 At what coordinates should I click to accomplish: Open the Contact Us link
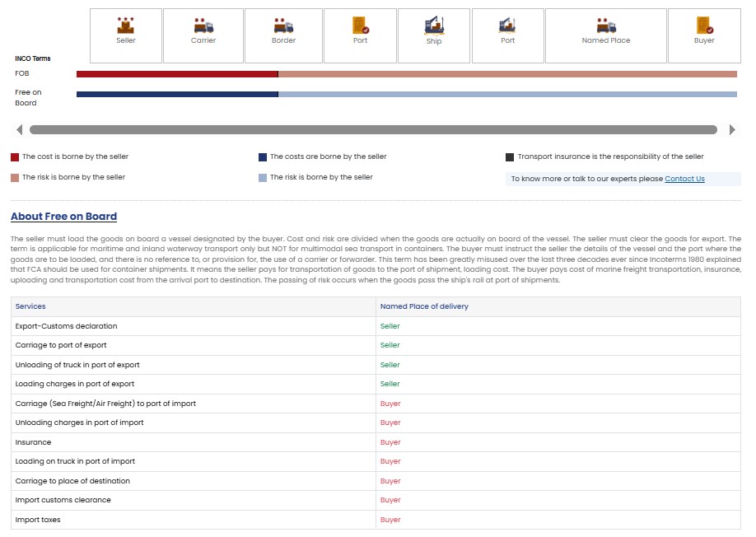click(x=684, y=179)
